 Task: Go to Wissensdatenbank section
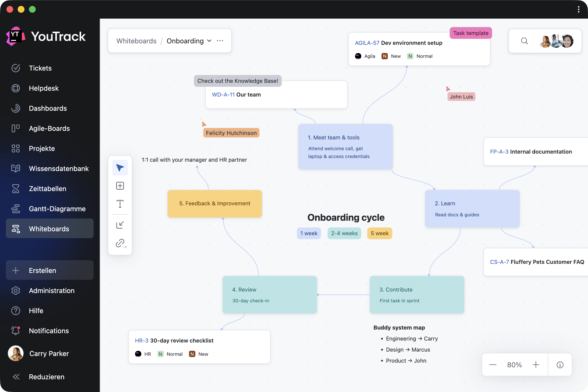click(59, 169)
